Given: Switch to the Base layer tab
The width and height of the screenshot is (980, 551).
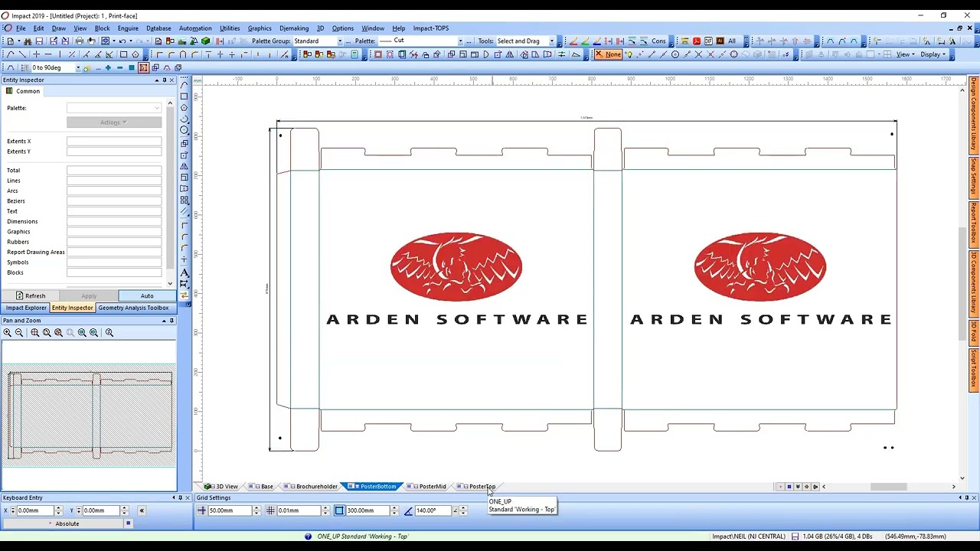Looking at the screenshot, I should [x=263, y=487].
